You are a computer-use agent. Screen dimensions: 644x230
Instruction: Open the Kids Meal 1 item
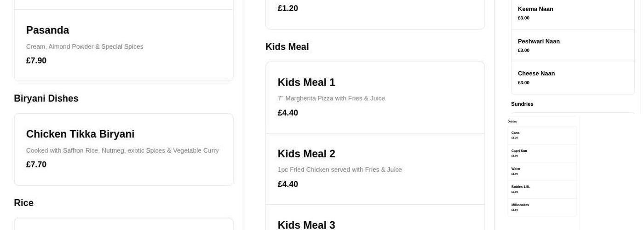click(x=375, y=97)
